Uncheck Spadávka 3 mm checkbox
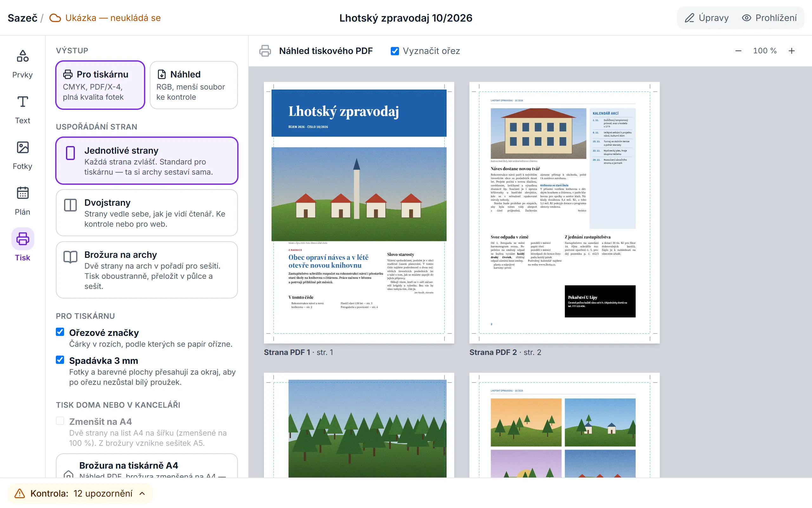The image size is (812, 508). [60, 360]
